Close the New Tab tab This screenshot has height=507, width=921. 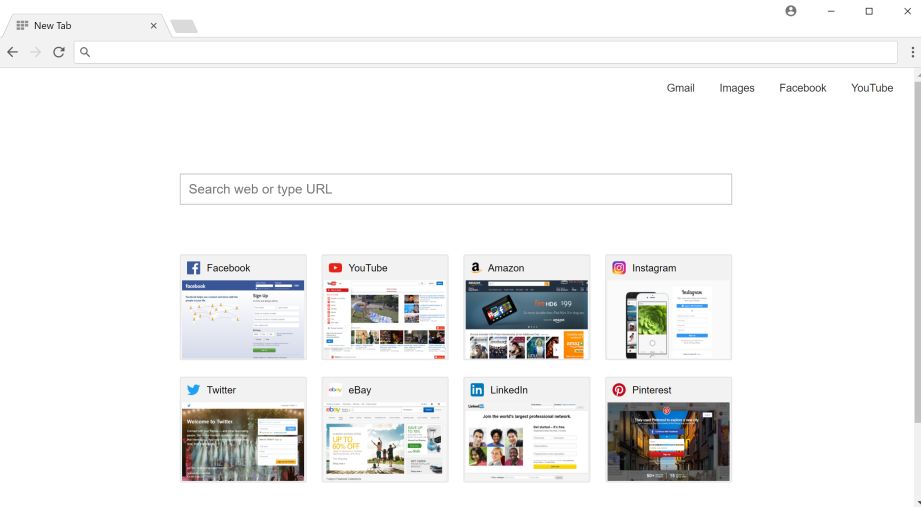(153, 26)
